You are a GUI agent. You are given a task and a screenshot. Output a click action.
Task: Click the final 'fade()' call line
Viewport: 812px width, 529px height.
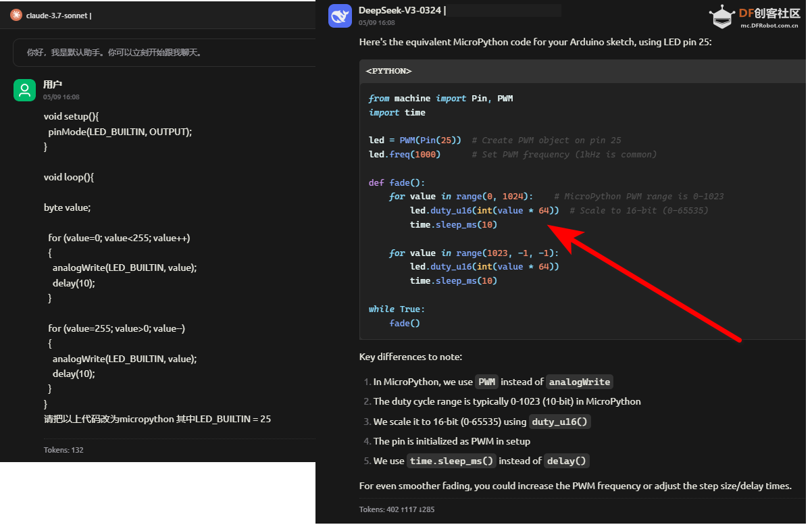(405, 323)
